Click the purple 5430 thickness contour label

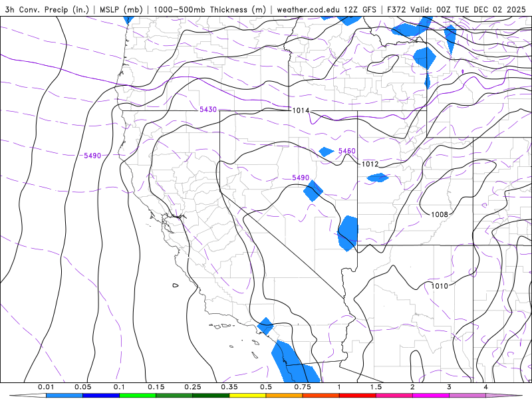(208, 109)
